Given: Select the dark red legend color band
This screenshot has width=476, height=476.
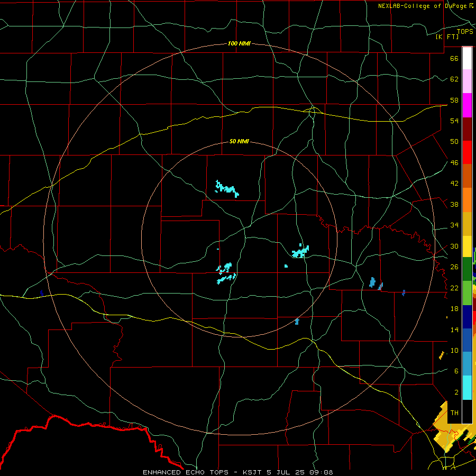Looking at the screenshot, I should click(467, 129).
